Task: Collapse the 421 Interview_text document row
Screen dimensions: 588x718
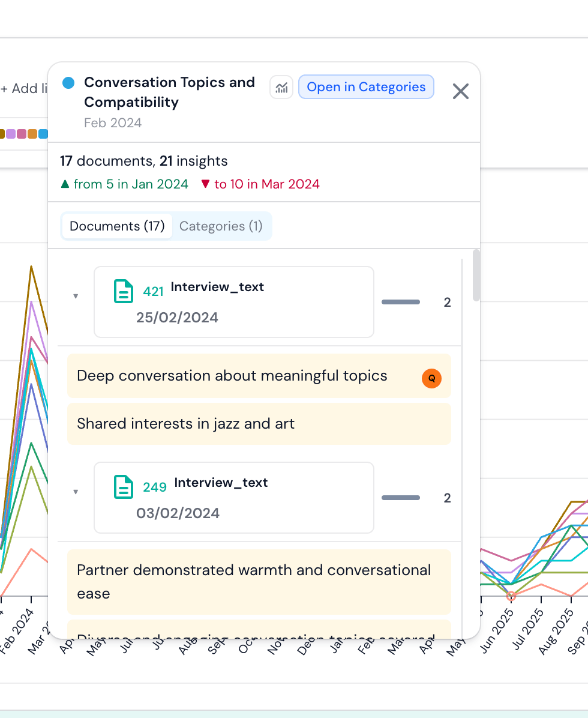Action: [76, 297]
